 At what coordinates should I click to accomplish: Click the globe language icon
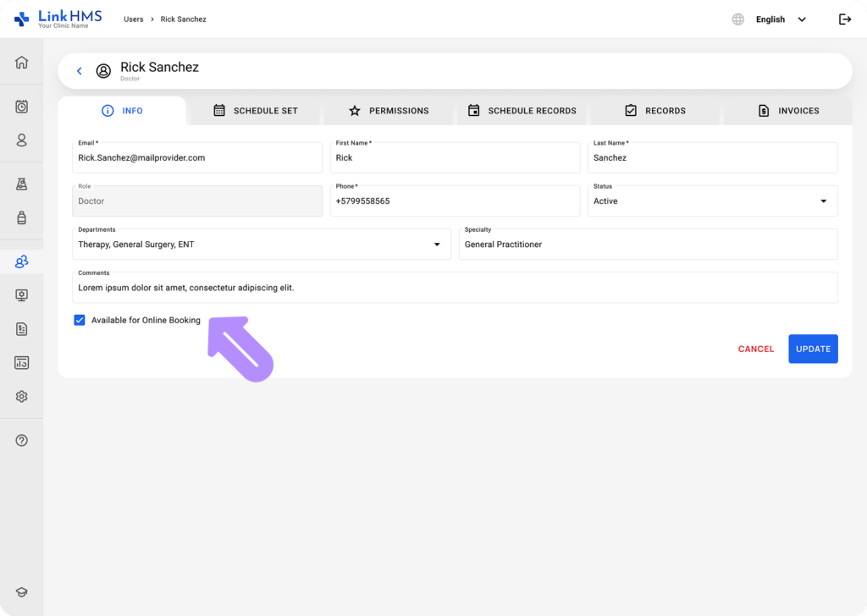click(738, 19)
